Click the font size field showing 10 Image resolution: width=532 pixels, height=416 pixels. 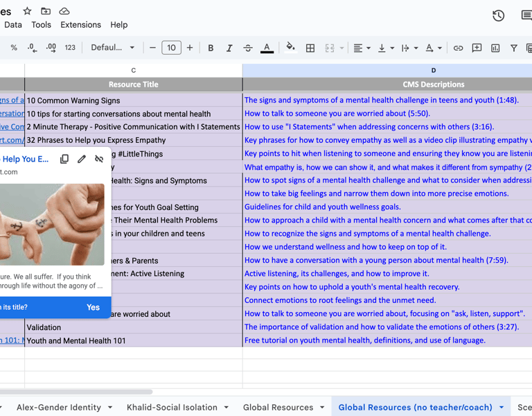click(171, 48)
